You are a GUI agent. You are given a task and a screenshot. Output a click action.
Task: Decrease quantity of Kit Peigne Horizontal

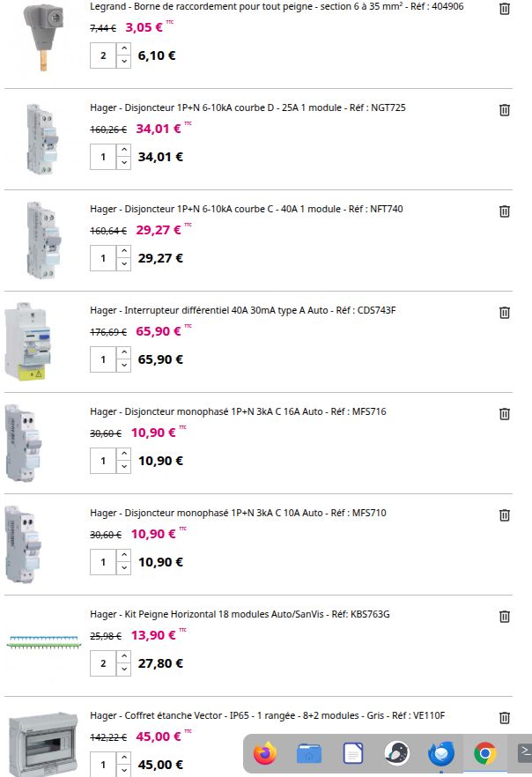pos(124,670)
